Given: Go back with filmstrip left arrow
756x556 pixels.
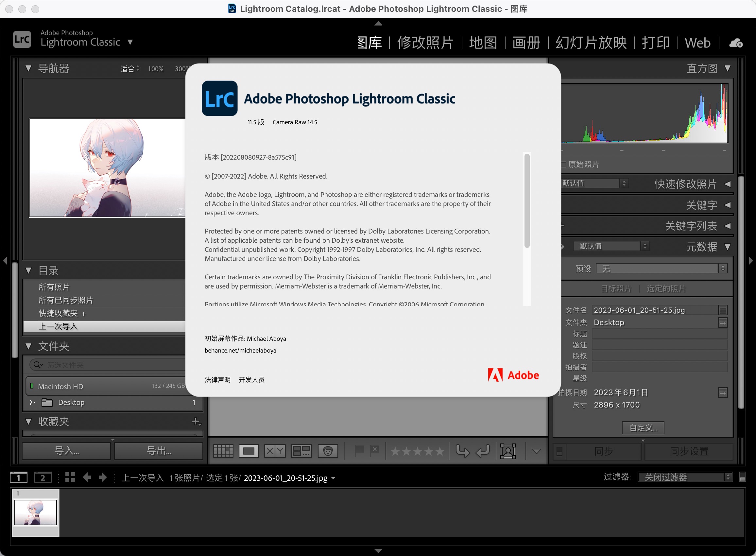Looking at the screenshot, I should [87, 477].
